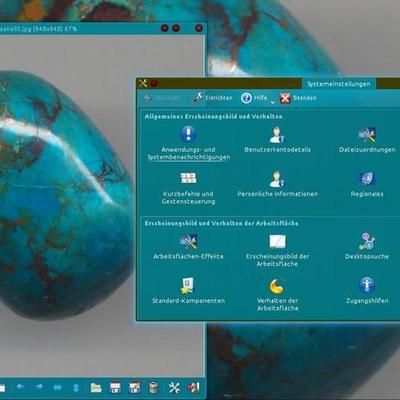The width and height of the screenshot is (400, 400).
Task: Open Zugangshilfen settings
Action: click(367, 291)
